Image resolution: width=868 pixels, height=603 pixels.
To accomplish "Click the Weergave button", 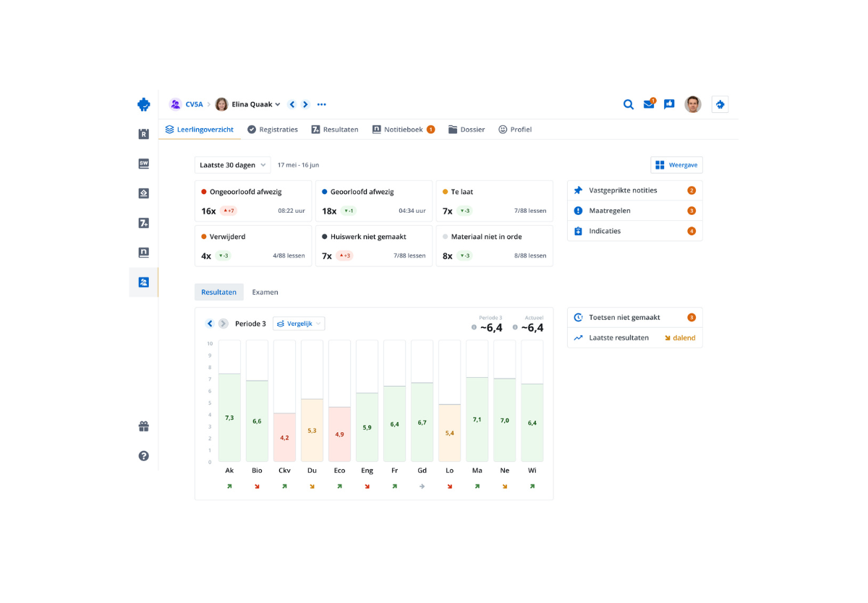I will 676,165.
